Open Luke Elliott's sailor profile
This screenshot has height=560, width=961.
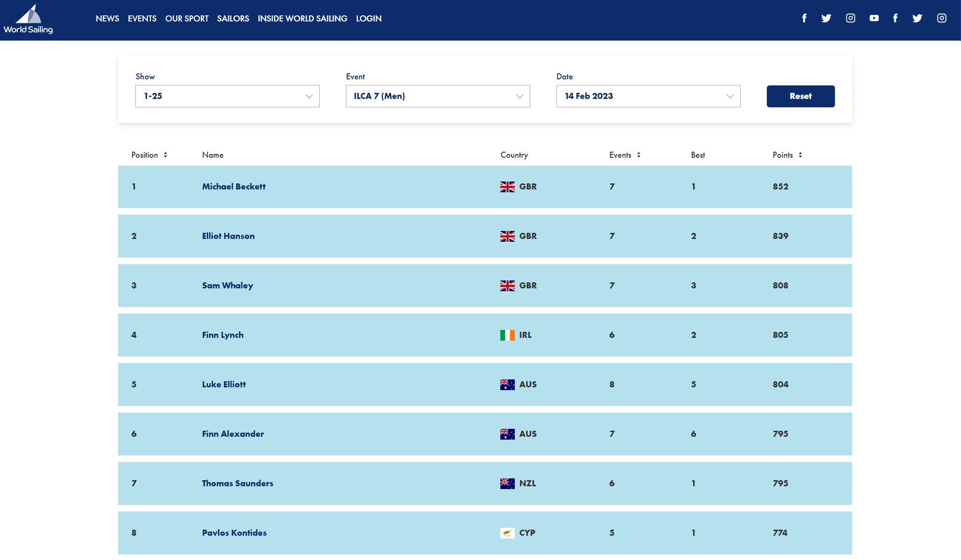point(224,385)
